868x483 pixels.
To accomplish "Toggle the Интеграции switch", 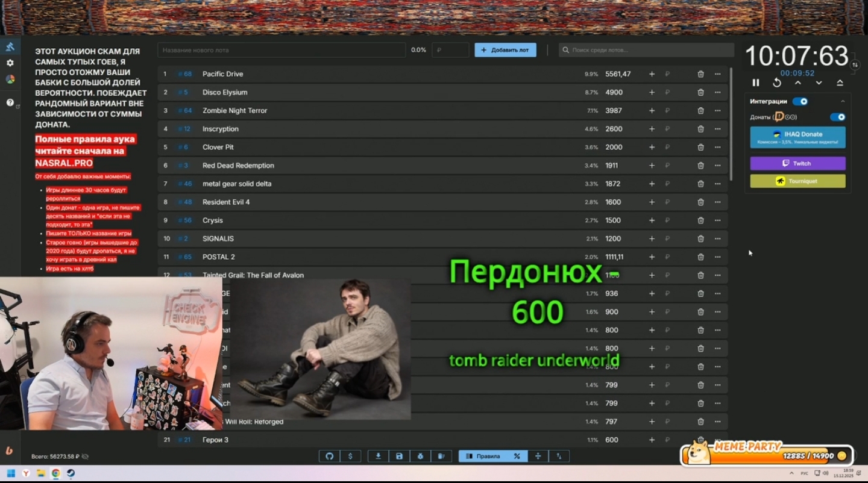I will (800, 101).
